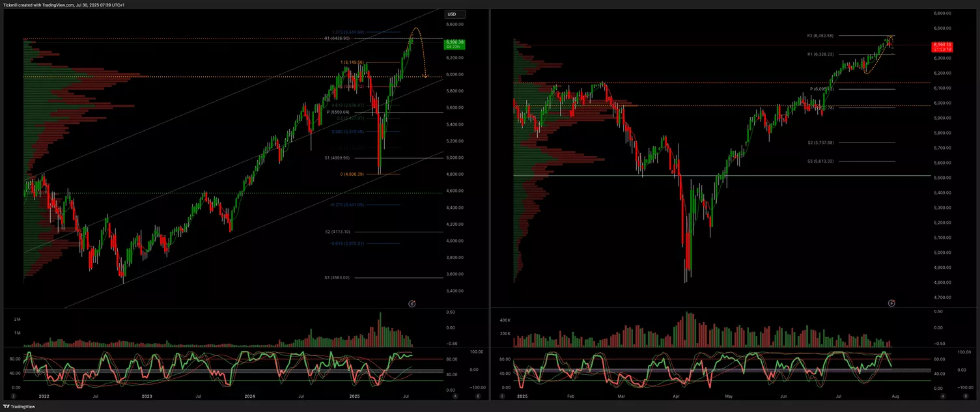Click the TradingView logo at bottom left
Screen dimensions: 980x412
(x=20, y=406)
